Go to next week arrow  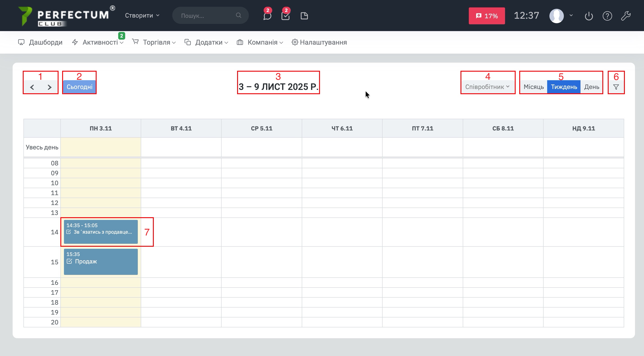coord(50,87)
